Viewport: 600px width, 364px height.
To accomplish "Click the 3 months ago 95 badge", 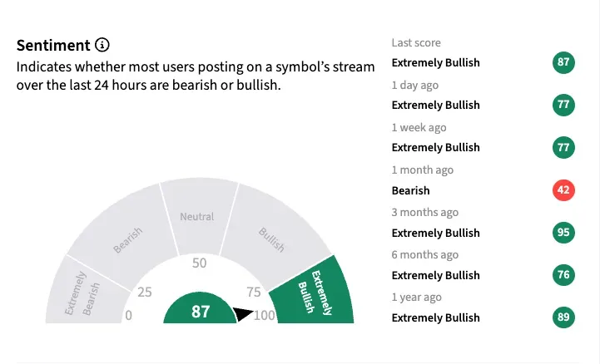I will coord(563,233).
